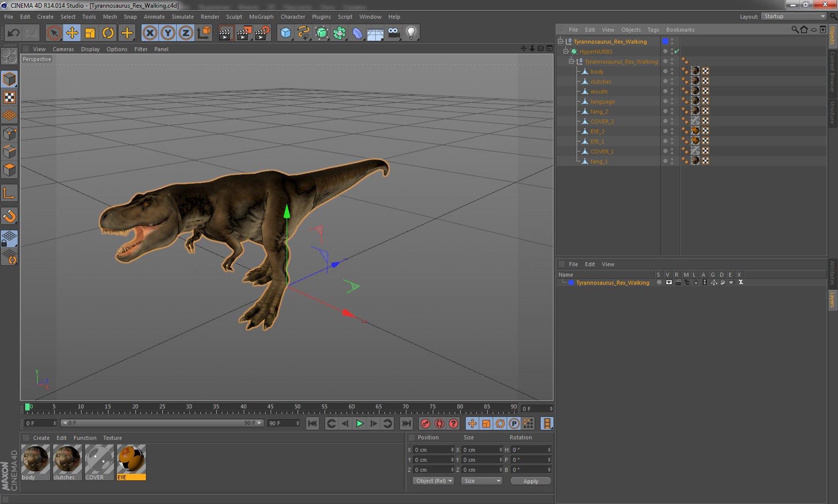Click the Undo arrow icon
The image size is (838, 504).
[14, 33]
